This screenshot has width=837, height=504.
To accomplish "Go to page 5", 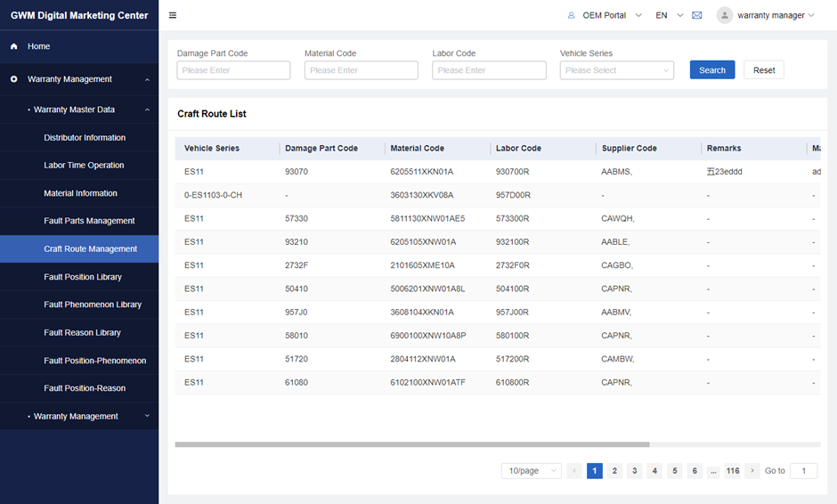I will click(x=675, y=470).
